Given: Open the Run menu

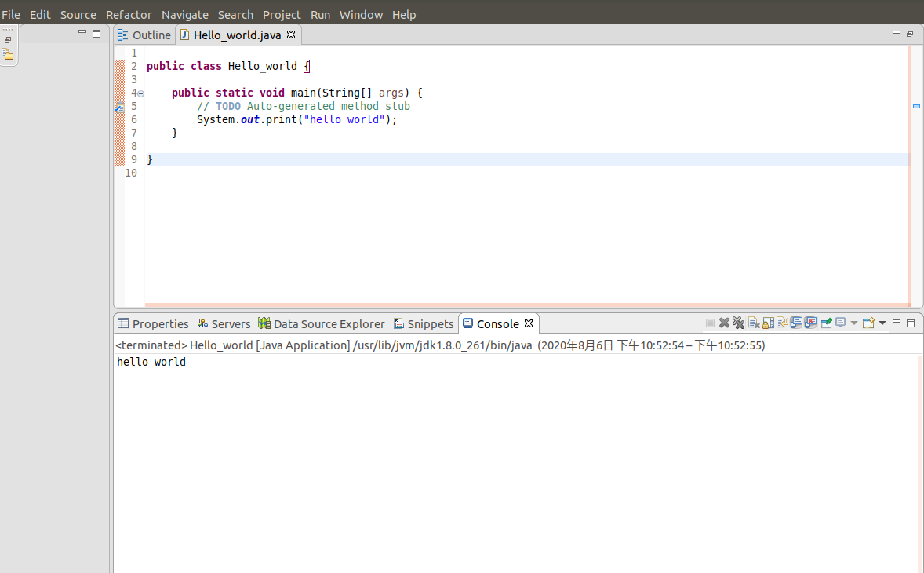Looking at the screenshot, I should pos(320,15).
